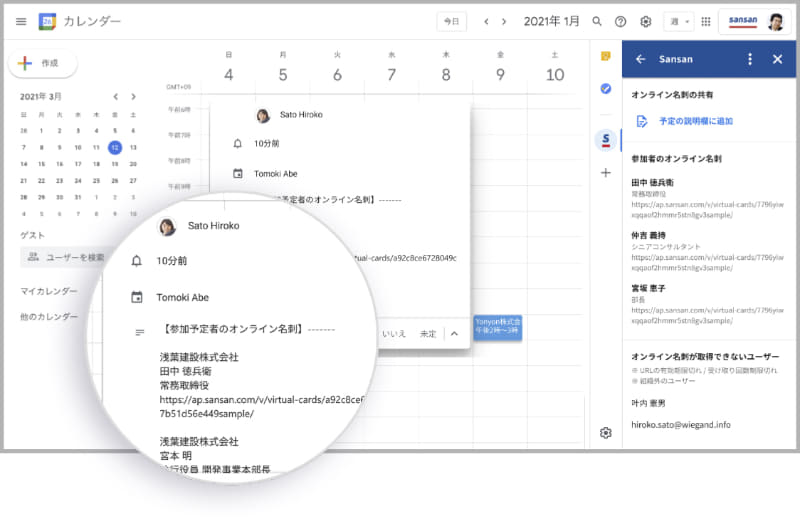
Task: Respond いいえ to the event
Action: pyautogui.click(x=393, y=334)
